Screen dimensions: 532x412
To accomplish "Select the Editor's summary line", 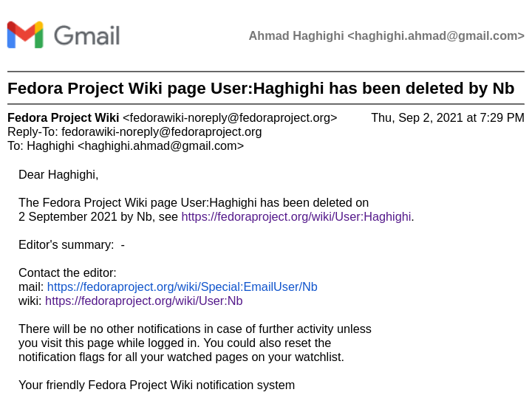I will click(x=72, y=245).
